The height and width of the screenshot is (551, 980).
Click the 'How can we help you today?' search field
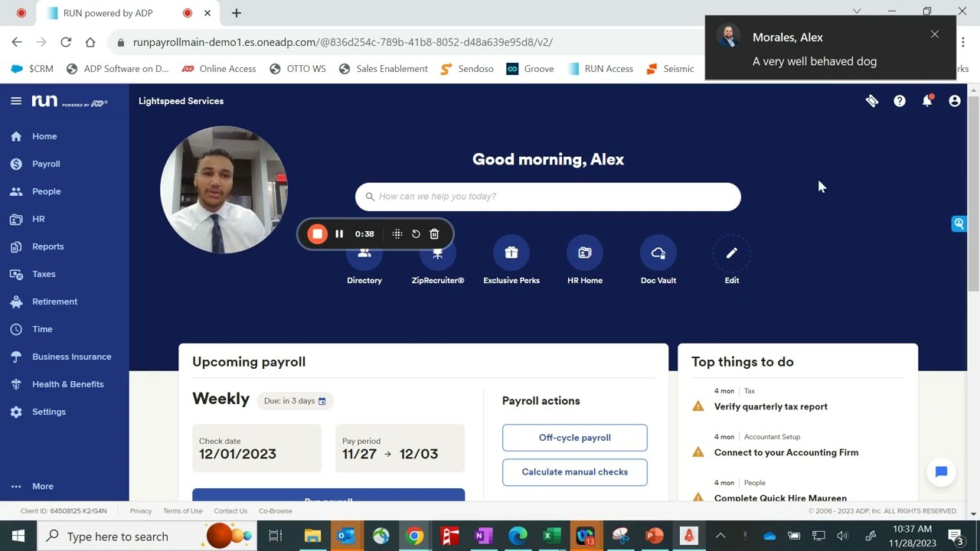pyautogui.click(x=548, y=197)
